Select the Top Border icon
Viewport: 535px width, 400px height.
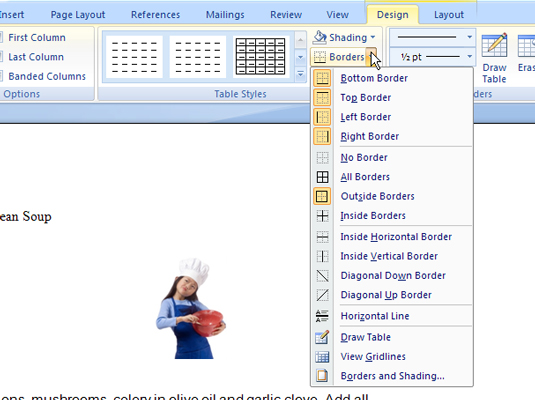click(x=322, y=98)
